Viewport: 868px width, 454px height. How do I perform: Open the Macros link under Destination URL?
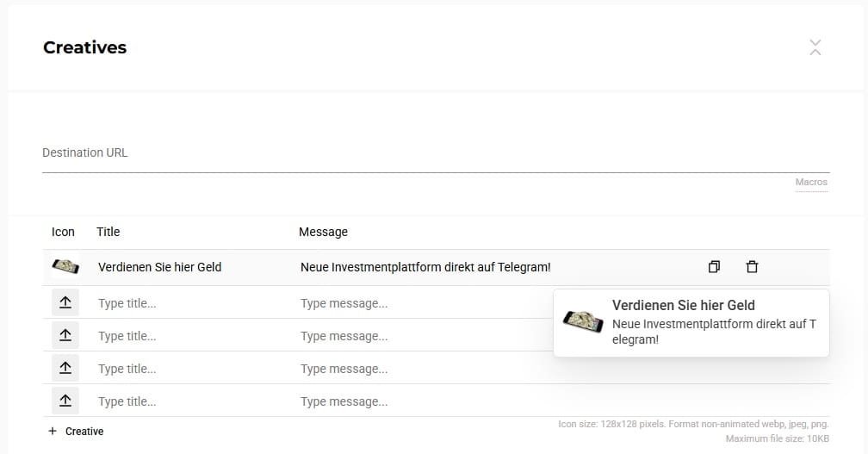(811, 182)
